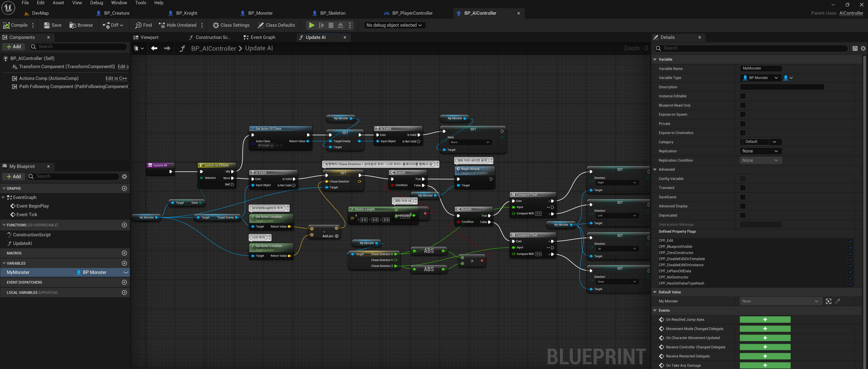Click Browse in toolbar
This screenshot has width=868, height=369.
point(81,25)
